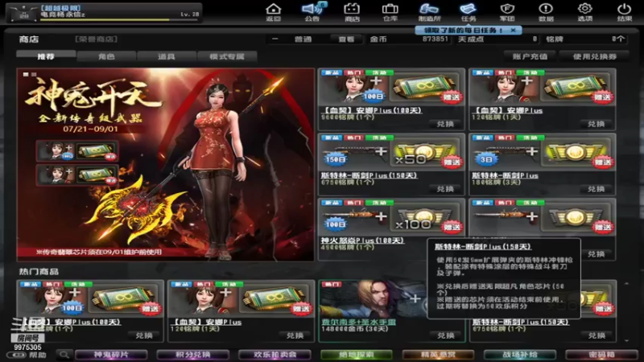Open the 军团 clan shield icon
The image size is (644, 362).
(x=507, y=12)
